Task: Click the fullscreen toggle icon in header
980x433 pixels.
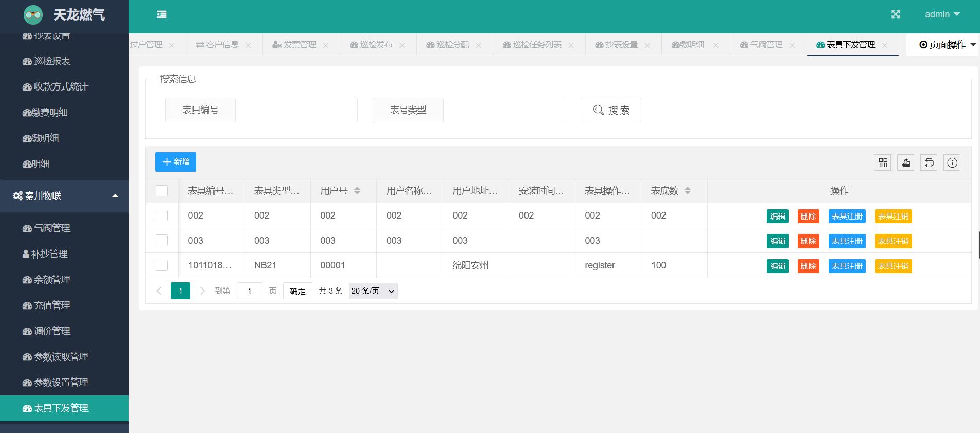Action: 896,14
